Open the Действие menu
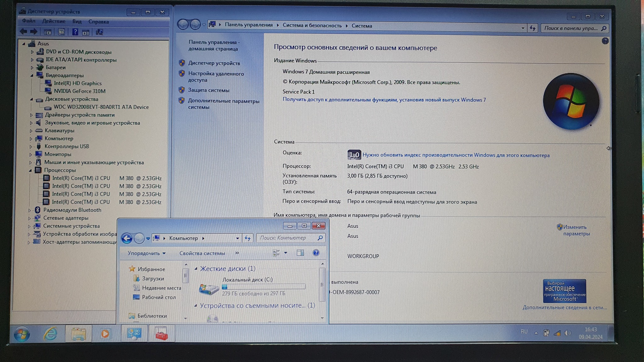 click(54, 21)
